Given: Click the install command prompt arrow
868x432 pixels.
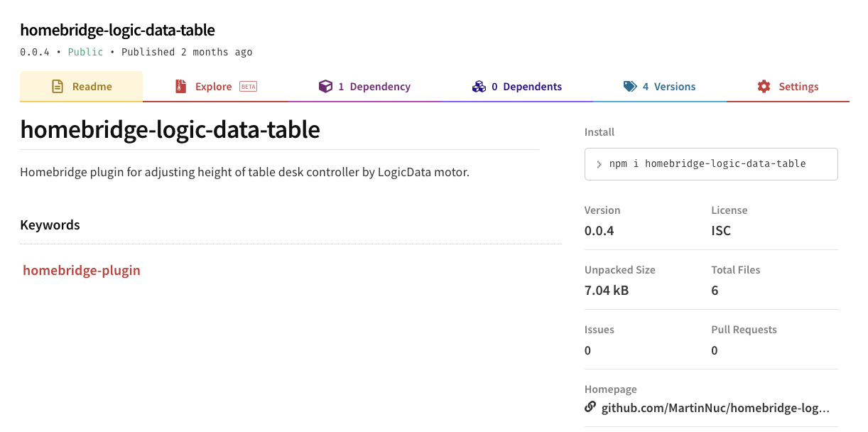Looking at the screenshot, I should click(600, 164).
